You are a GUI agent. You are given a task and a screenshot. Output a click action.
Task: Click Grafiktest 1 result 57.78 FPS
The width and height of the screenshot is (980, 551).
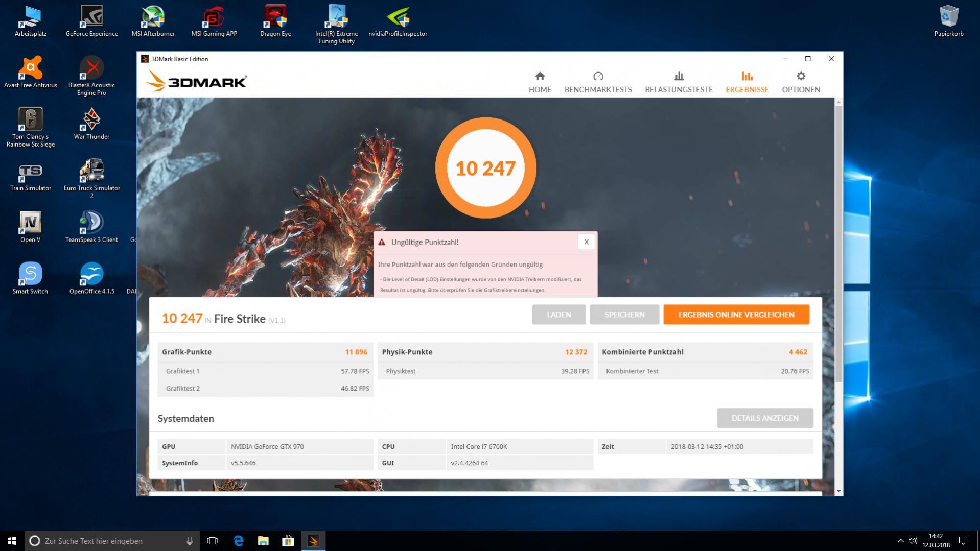355,371
